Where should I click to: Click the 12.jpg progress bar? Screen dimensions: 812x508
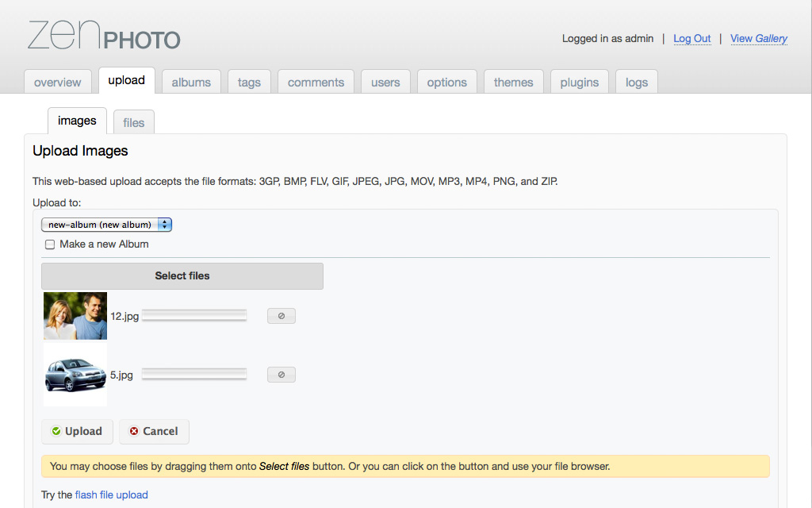[194, 316]
